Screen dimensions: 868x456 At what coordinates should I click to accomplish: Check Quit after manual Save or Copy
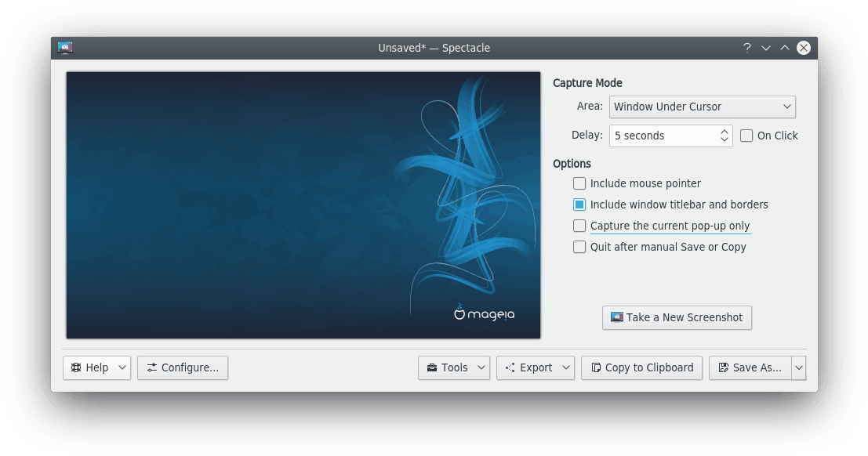point(579,247)
